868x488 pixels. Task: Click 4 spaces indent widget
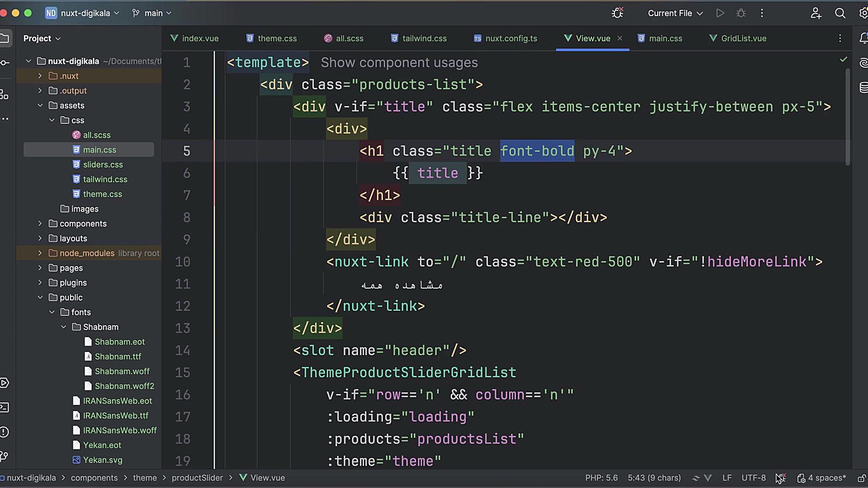pos(821,478)
